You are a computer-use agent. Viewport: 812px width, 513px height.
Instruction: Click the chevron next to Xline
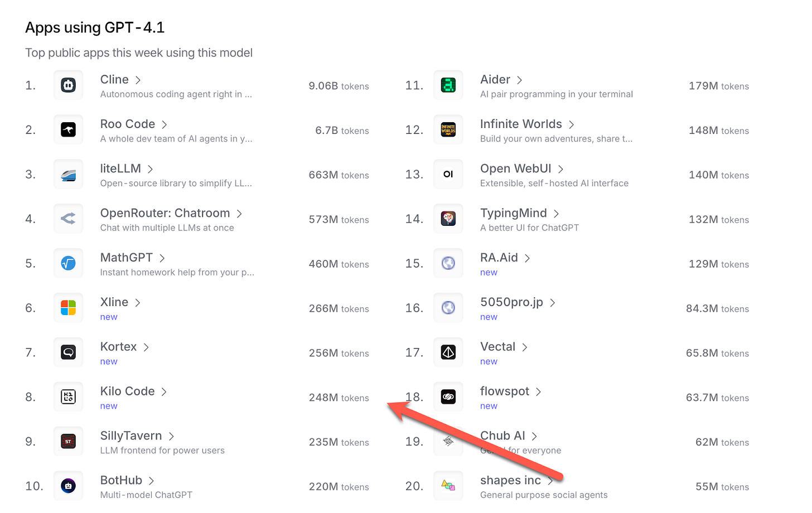tap(138, 303)
